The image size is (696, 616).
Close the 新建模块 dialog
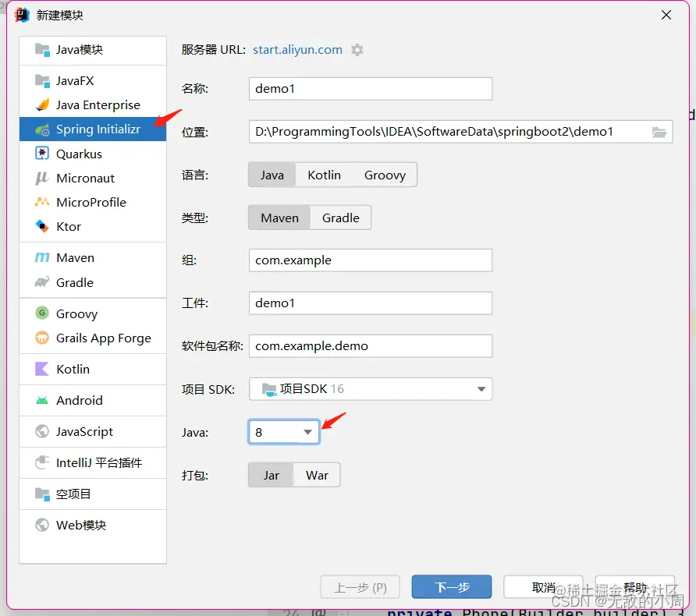coord(666,15)
